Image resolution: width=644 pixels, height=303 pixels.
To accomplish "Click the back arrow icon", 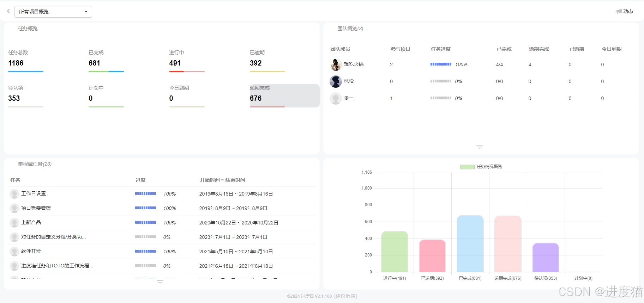I will click(x=8, y=11).
